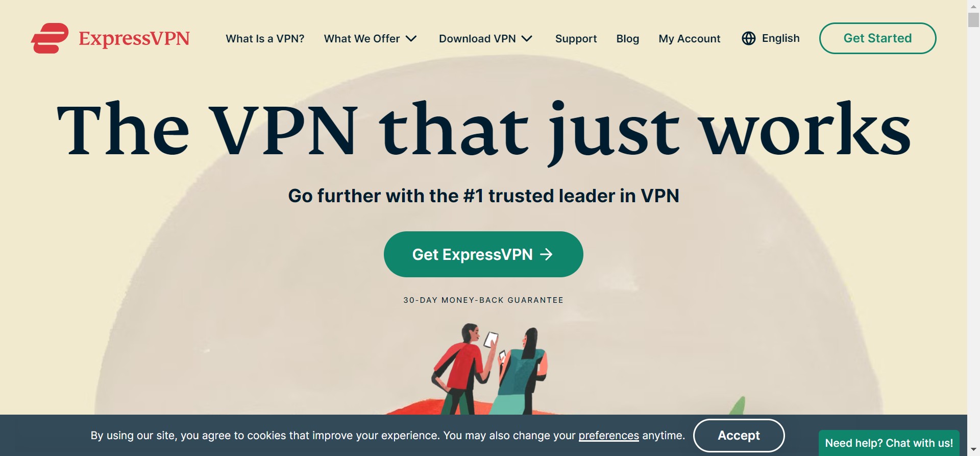Viewport: 980px width, 456px height.
Task: Click the illustration of two people with phones
Action: click(490, 369)
